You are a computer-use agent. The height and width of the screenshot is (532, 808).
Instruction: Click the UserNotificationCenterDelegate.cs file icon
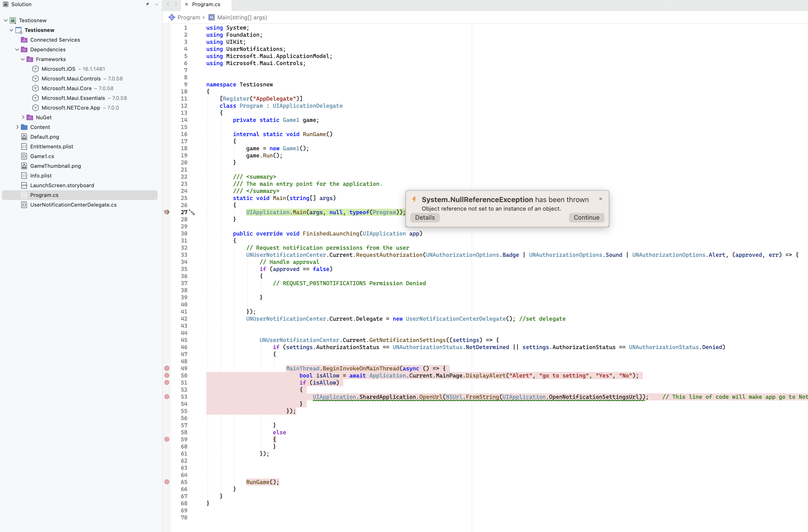[24, 205]
